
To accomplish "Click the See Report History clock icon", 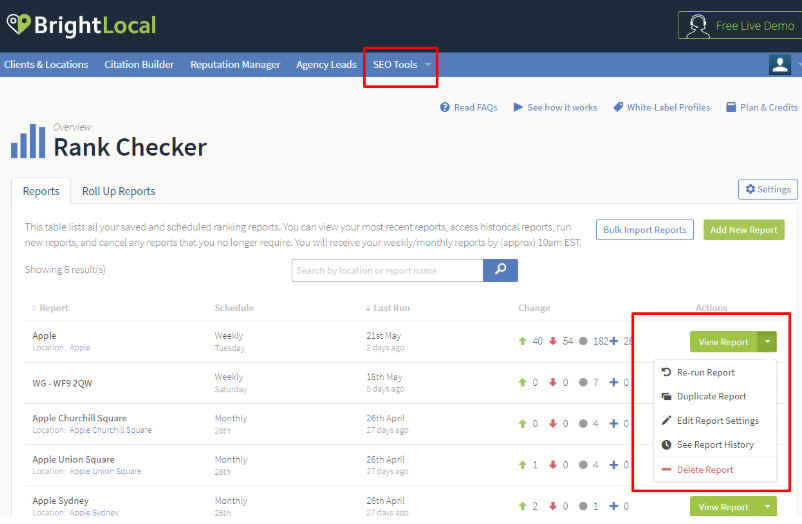I will click(666, 444).
